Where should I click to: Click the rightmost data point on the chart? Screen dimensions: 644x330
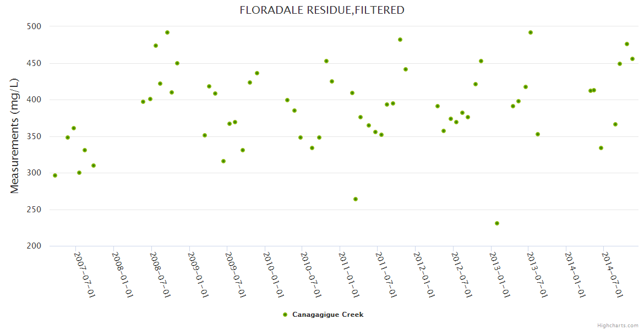click(632, 59)
